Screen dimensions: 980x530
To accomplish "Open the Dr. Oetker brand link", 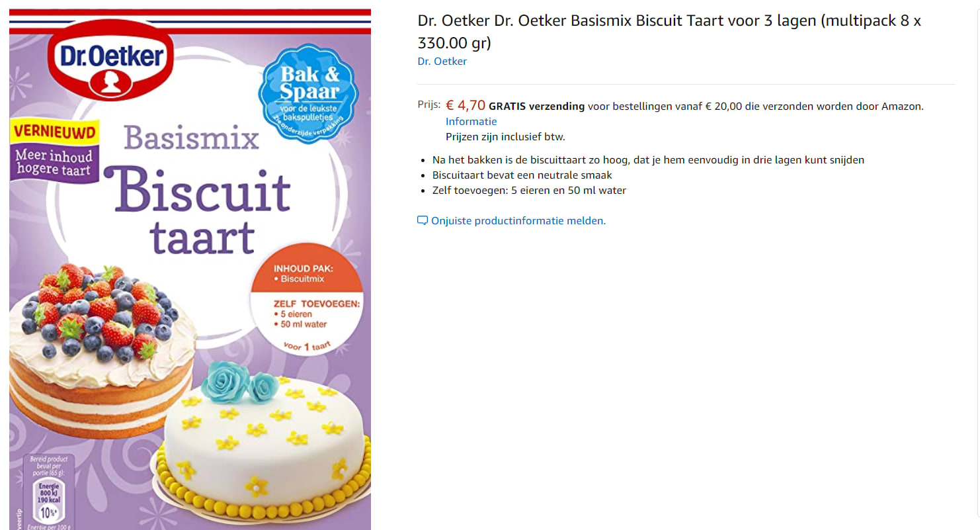I will (x=442, y=62).
